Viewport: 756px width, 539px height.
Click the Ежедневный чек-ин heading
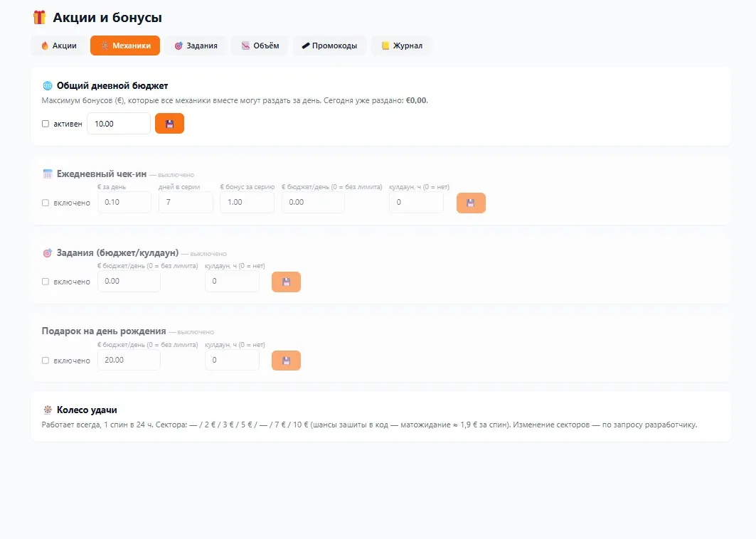(102, 174)
